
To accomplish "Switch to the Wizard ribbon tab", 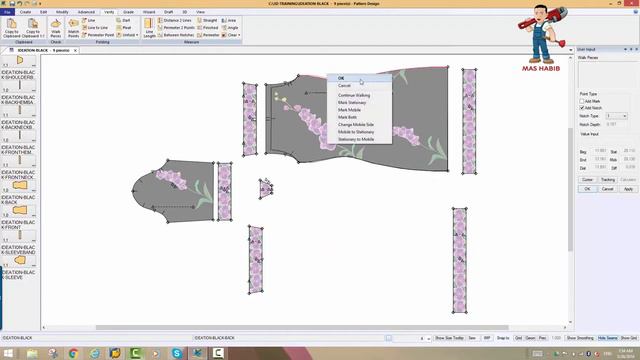I will coord(149,12).
